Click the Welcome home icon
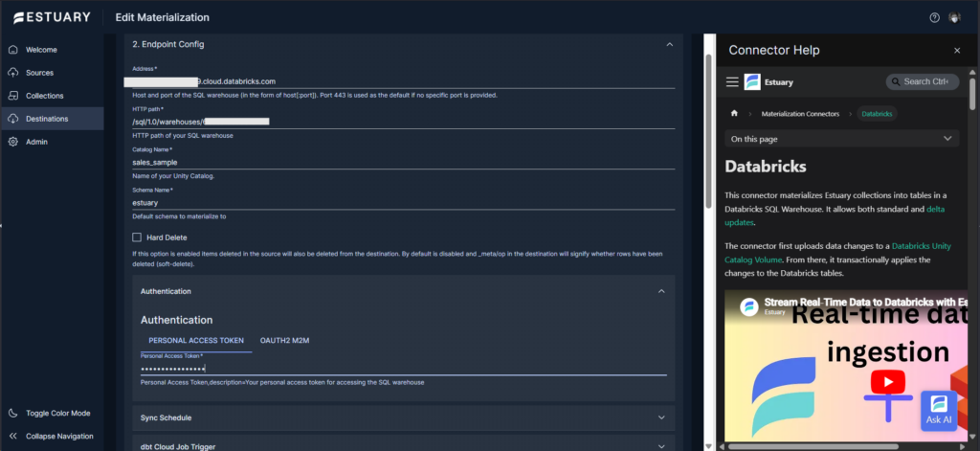 (13, 50)
